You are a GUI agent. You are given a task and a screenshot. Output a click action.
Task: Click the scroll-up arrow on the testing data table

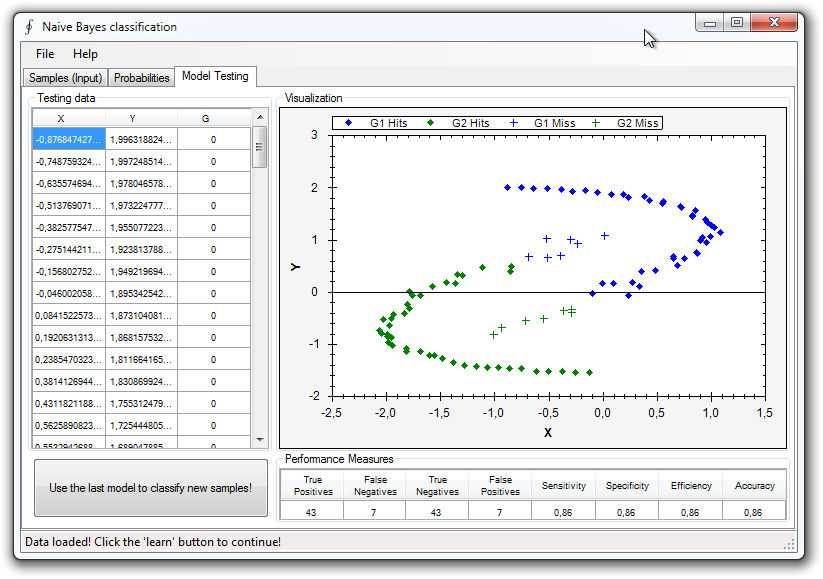(261, 118)
